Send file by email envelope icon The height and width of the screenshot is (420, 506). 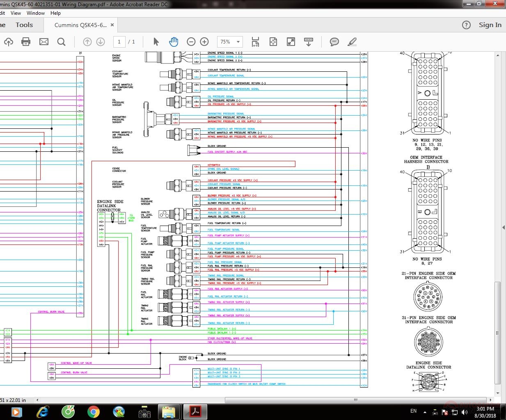(44, 42)
